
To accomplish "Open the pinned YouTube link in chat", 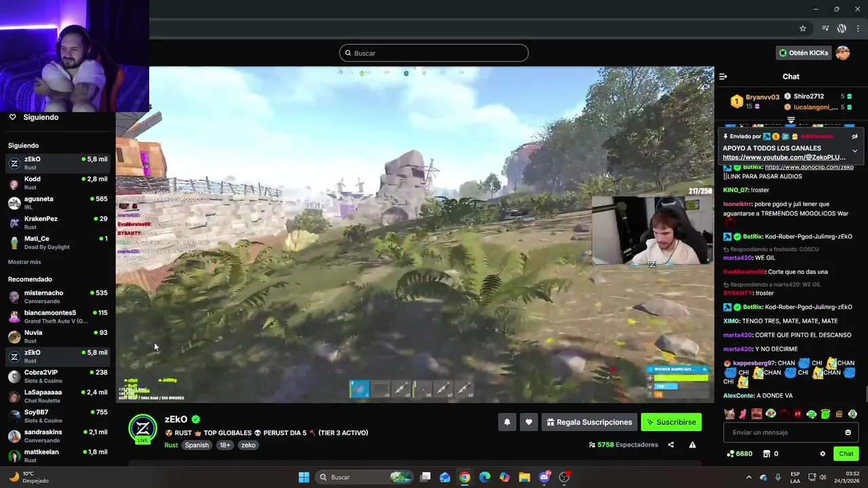I will (x=784, y=157).
